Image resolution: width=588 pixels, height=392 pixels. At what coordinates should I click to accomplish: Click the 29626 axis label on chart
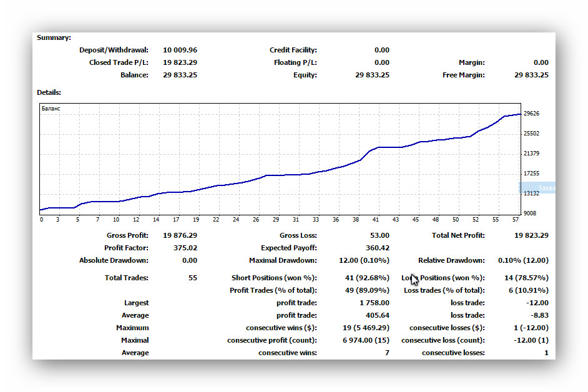tap(531, 113)
